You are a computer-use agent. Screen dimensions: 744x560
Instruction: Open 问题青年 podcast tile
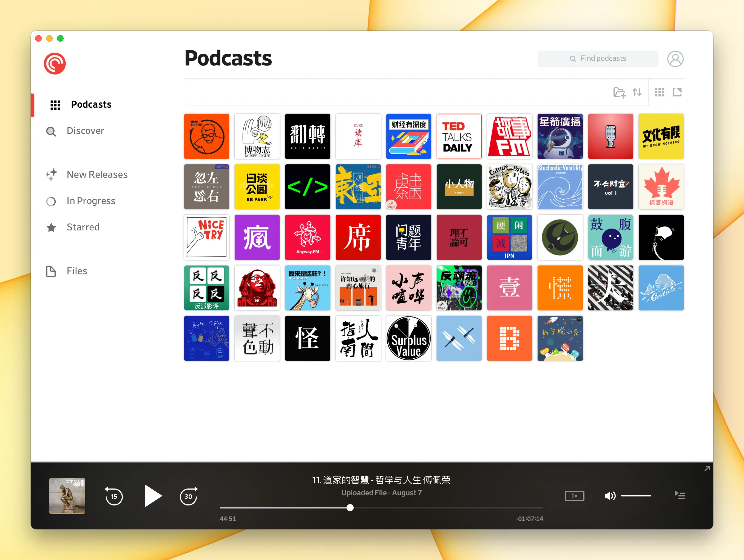tap(408, 237)
